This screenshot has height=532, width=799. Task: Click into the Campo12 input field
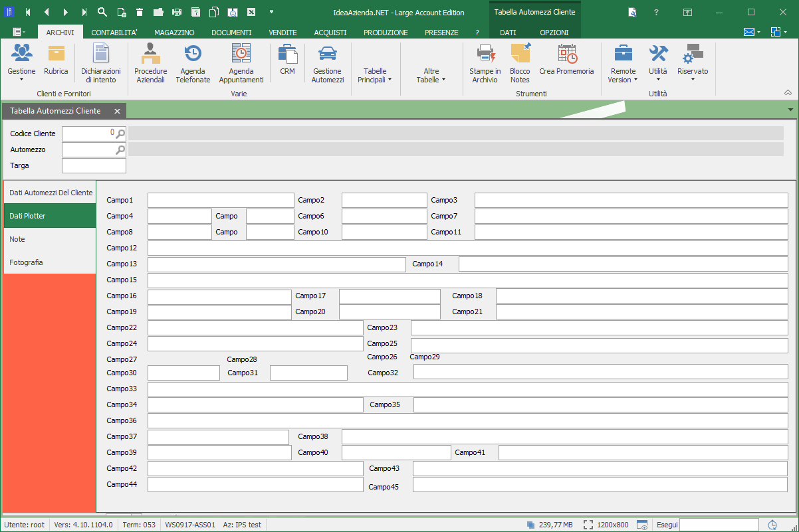tap(468, 248)
